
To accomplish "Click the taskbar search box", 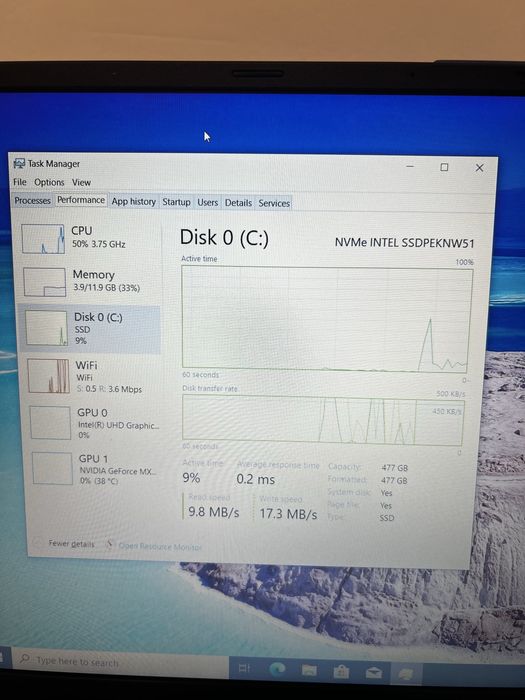I will (x=121, y=661).
